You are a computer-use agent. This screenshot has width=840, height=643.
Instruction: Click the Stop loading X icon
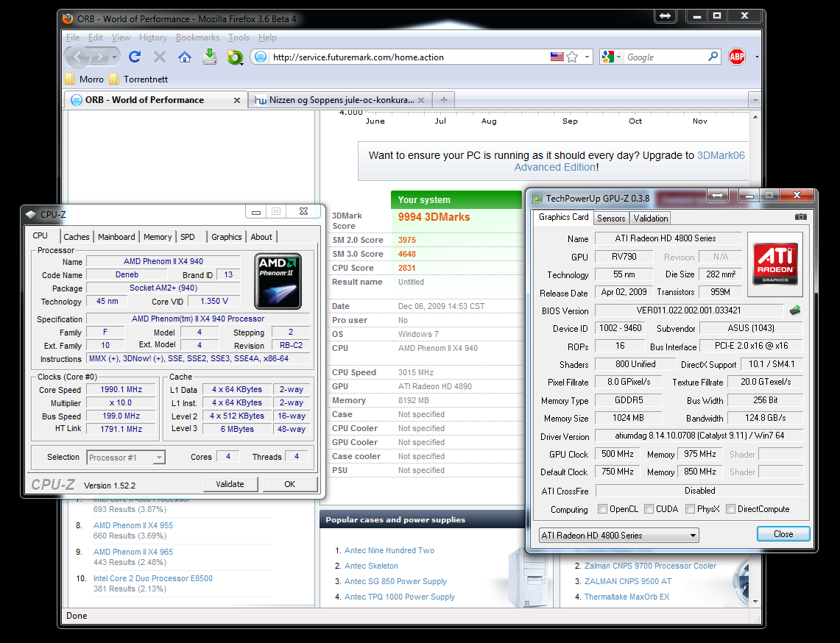click(x=160, y=56)
